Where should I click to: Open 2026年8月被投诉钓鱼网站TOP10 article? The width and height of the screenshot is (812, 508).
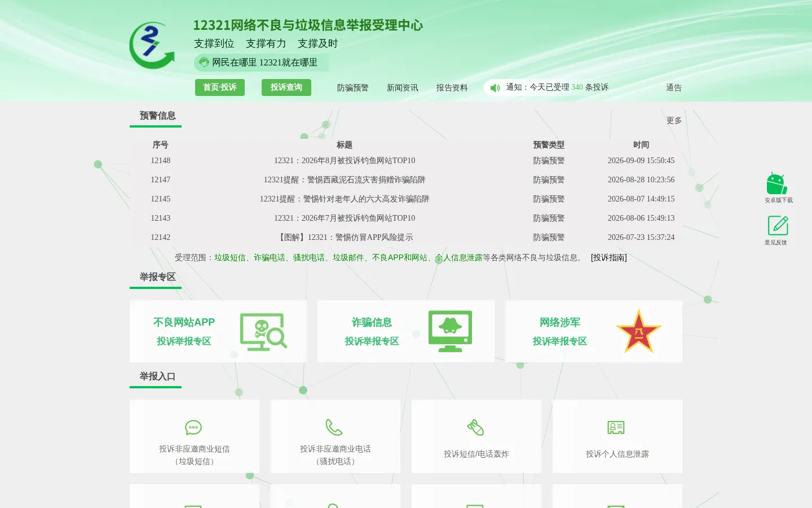pyautogui.click(x=345, y=161)
